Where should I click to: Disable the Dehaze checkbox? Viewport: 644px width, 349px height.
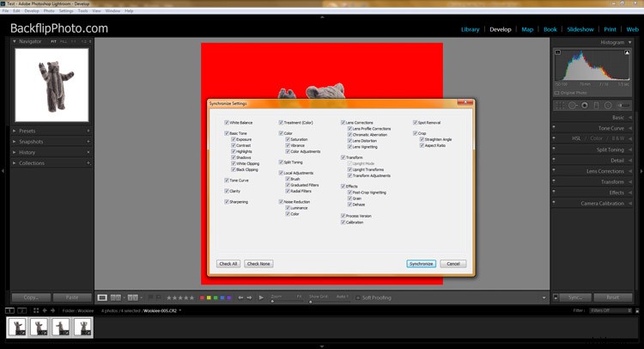(x=349, y=205)
